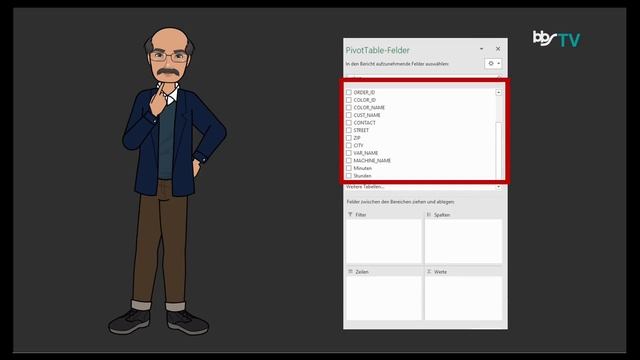Screen dimensions: 640x360
Task: Check the COLOR_ID field checkbox
Action: point(349,100)
